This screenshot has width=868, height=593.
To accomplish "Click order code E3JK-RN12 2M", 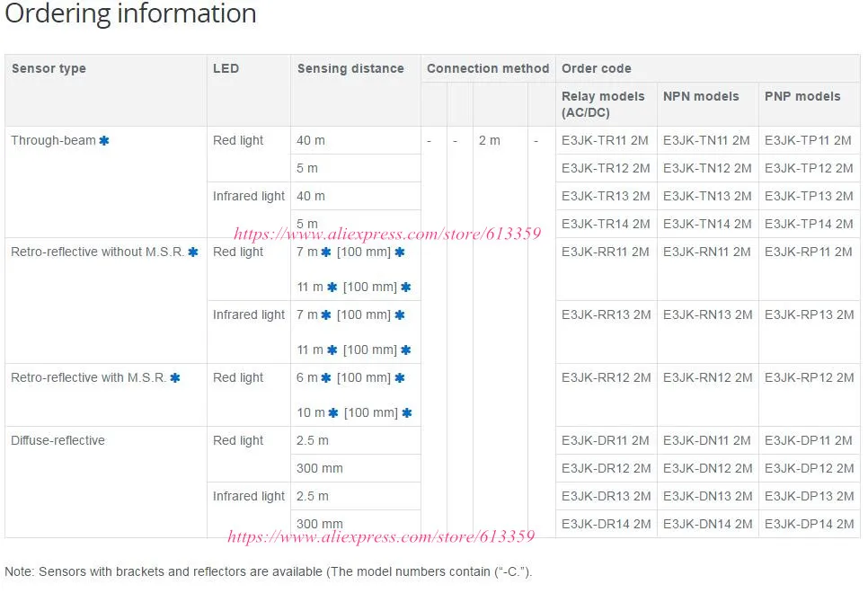I will [707, 377].
